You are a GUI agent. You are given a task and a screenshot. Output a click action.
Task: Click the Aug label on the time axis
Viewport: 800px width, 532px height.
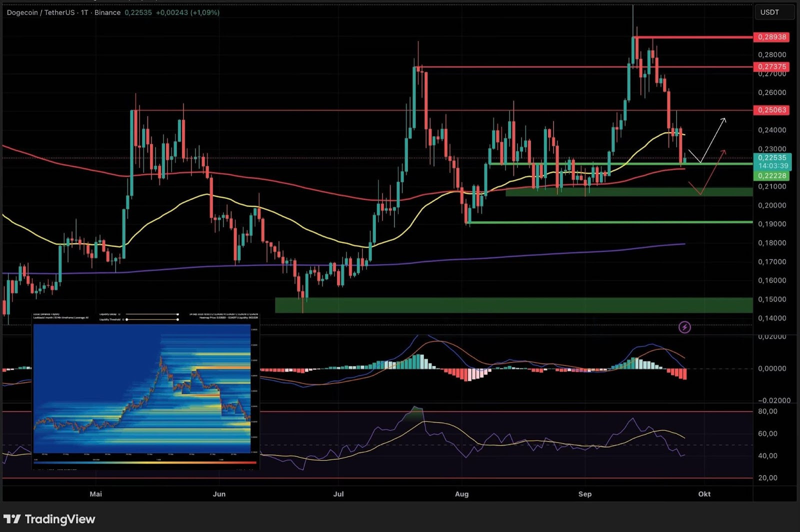461,494
